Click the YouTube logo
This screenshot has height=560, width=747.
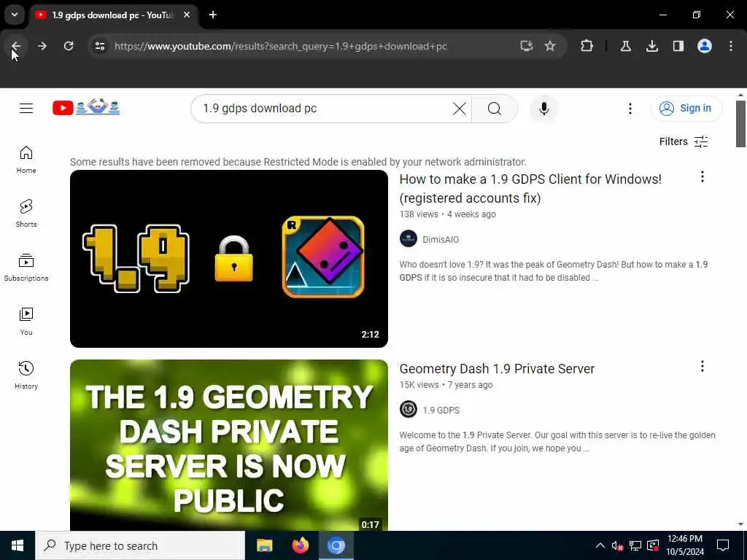pos(86,108)
